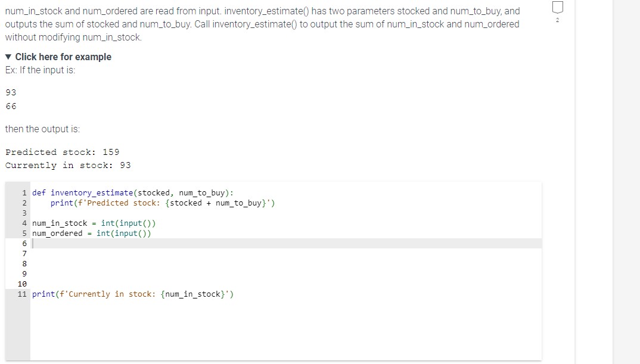The height and width of the screenshot is (364, 640).
Task: Click the challenge activity bookmark icon
Action: point(558,7)
